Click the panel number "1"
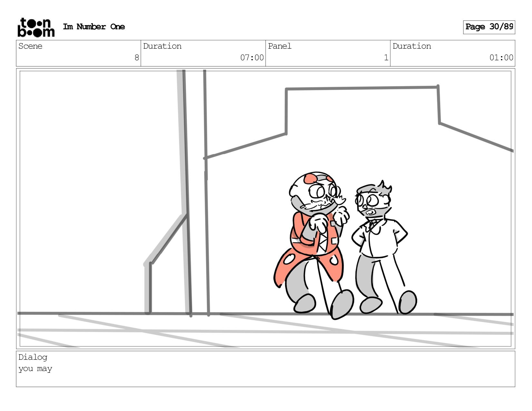 pyautogui.click(x=386, y=58)
